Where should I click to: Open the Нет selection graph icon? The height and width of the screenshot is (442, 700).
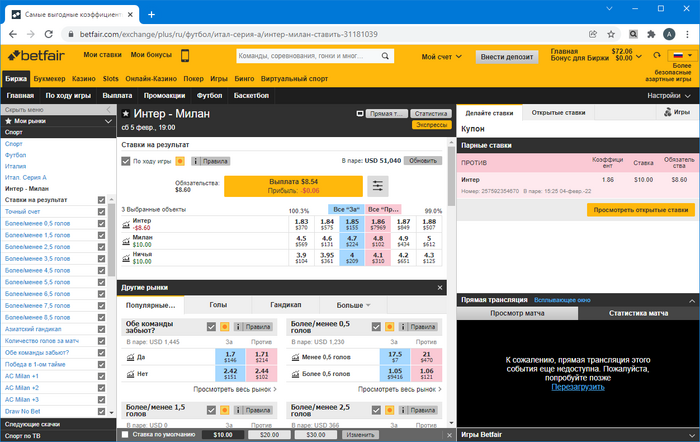click(130, 374)
